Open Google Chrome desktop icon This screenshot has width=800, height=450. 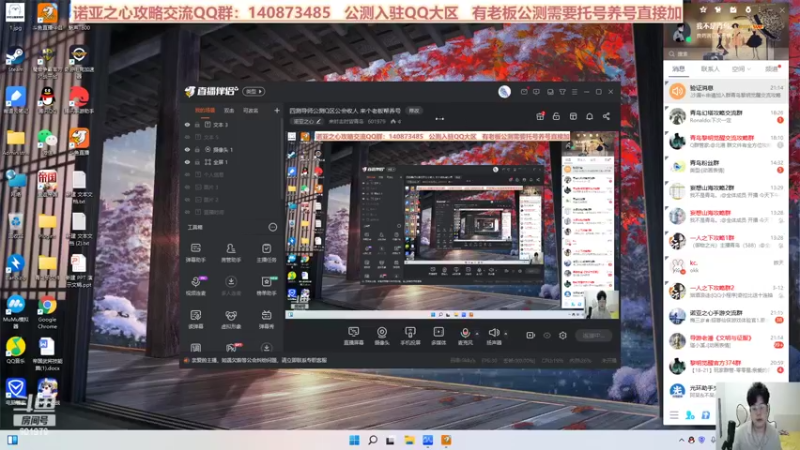click(x=47, y=312)
